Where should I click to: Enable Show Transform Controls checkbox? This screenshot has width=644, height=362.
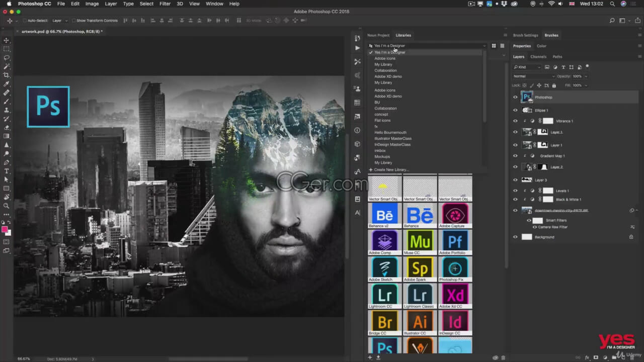[x=73, y=21]
